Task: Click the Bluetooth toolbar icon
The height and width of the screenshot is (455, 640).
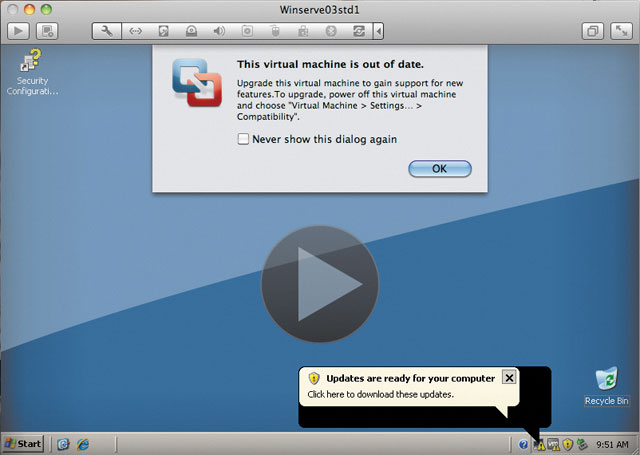Action: pos(331,31)
